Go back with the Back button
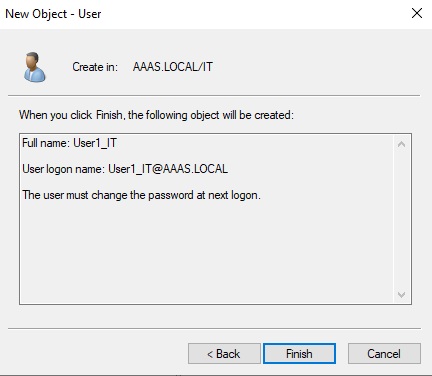Screen dimensions: 432x376 (224, 353)
